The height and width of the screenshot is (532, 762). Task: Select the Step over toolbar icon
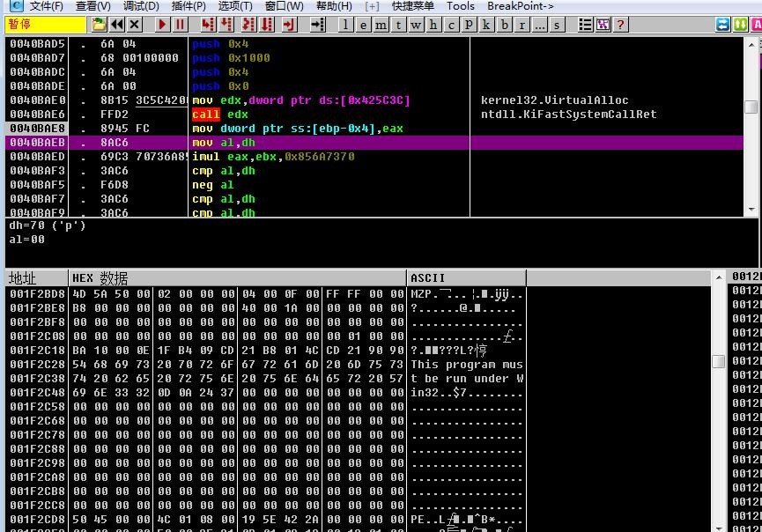point(227,25)
